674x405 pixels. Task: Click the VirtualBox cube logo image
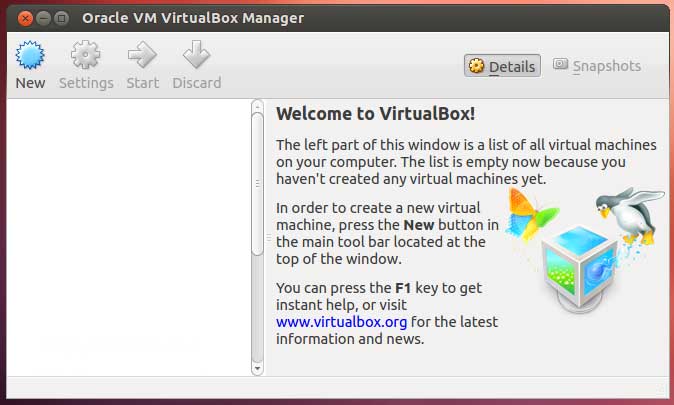coord(579,269)
